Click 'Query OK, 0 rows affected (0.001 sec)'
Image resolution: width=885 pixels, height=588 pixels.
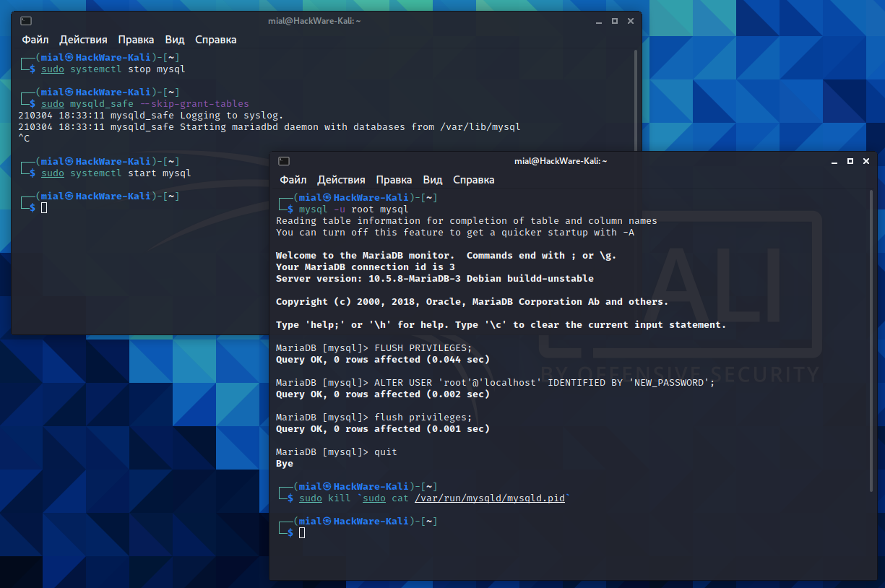[383, 429]
